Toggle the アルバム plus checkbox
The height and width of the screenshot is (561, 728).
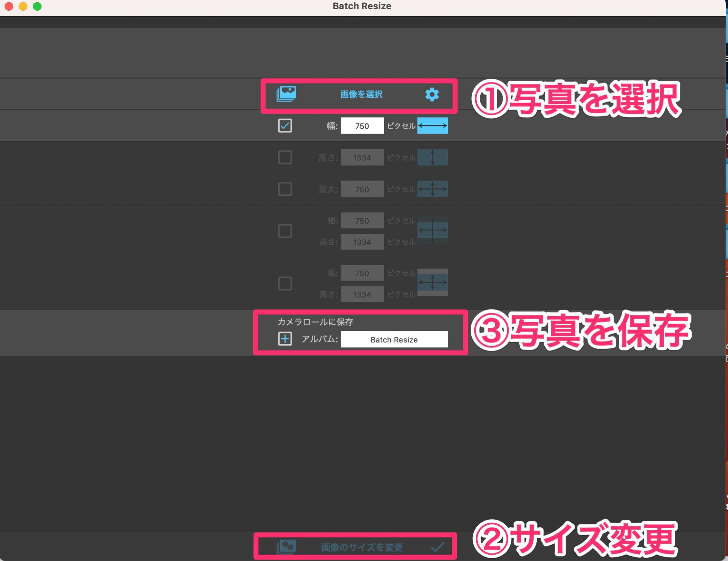pos(285,339)
